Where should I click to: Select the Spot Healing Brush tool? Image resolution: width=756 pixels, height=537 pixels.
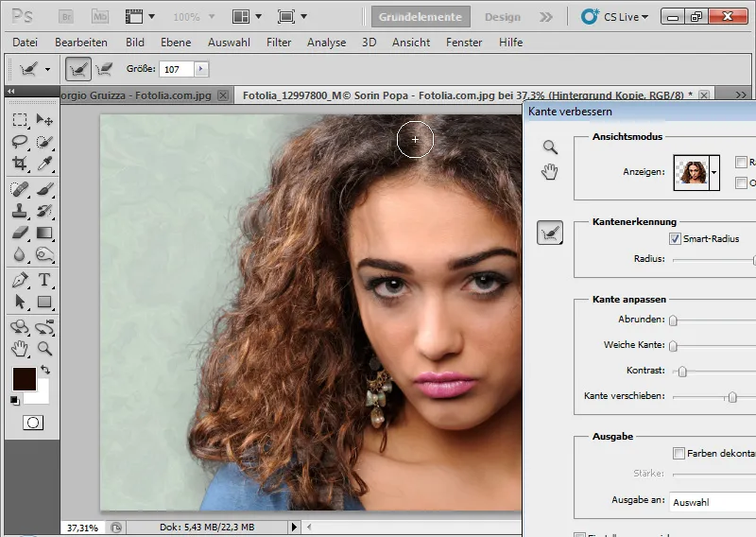click(x=19, y=189)
